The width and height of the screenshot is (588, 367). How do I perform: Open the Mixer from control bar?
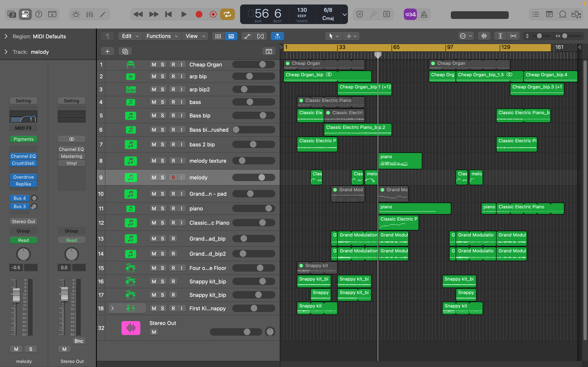(x=89, y=14)
